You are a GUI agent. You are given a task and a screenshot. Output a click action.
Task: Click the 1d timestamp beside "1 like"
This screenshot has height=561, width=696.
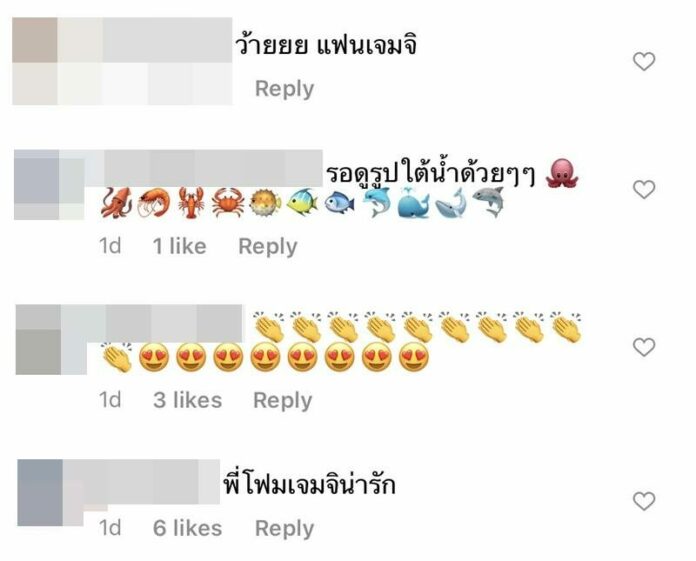tap(110, 246)
